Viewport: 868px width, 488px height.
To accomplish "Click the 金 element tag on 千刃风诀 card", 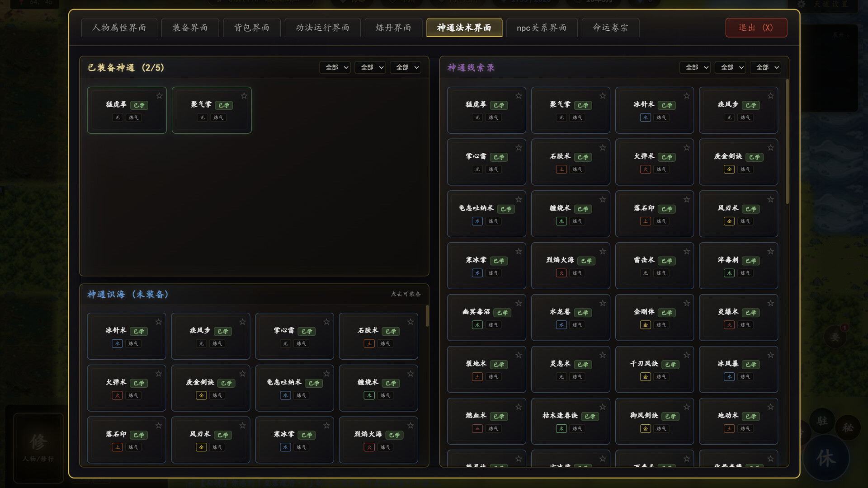I will [x=645, y=377].
